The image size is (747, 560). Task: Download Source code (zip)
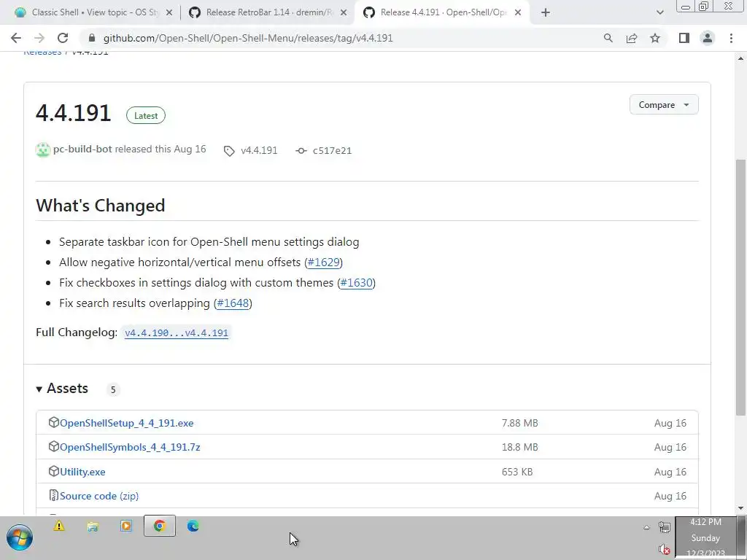point(99,496)
